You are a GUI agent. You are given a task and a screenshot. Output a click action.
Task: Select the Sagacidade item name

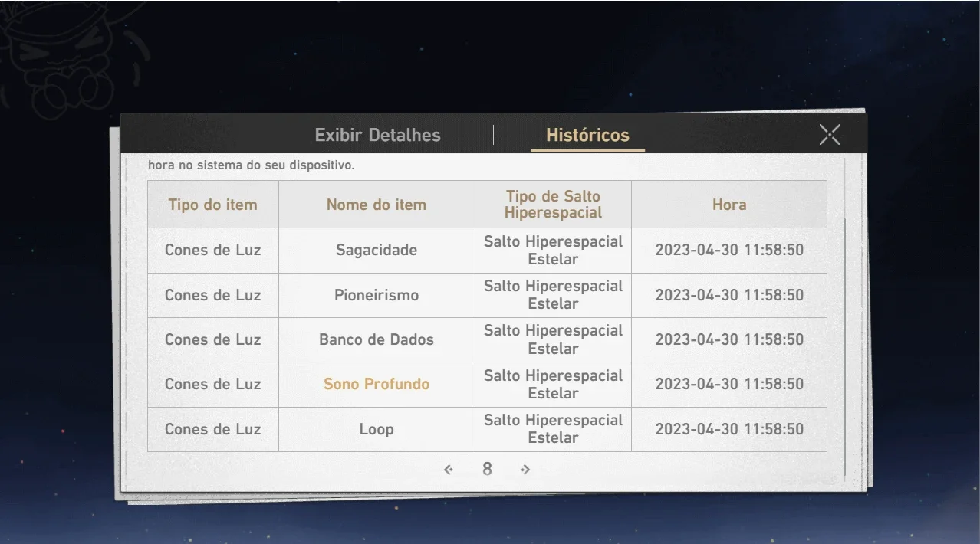(x=377, y=250)
